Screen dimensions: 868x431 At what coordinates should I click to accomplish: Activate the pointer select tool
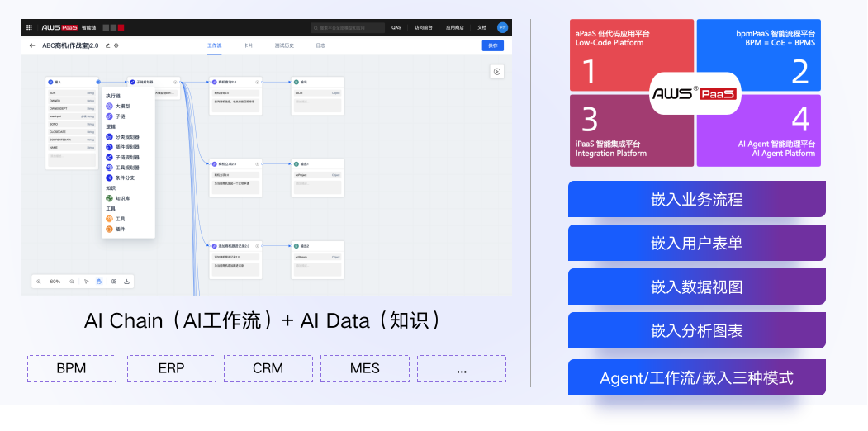tap(87, 282)
